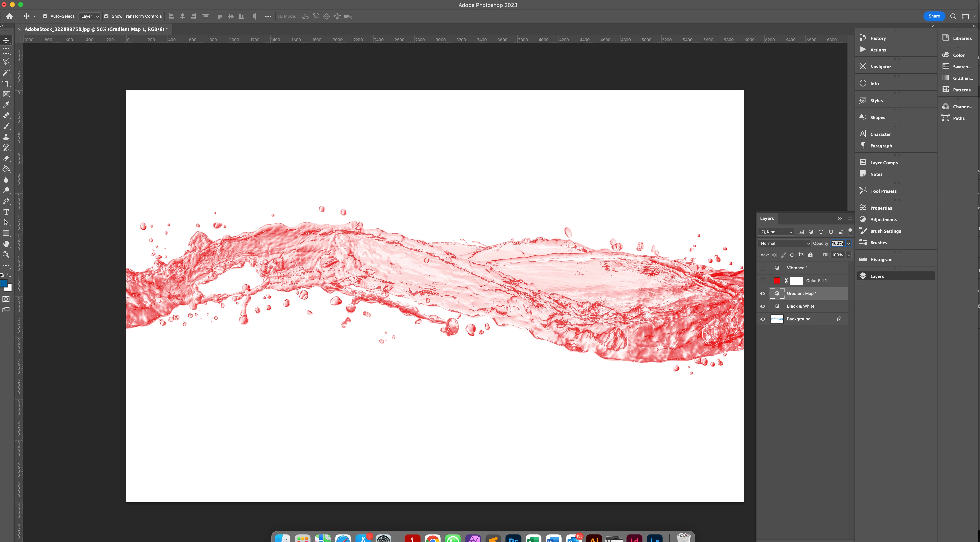Show the Vibrance 1 layer
Viewport: 980px width, 542px height.
[x=762, y=268]
